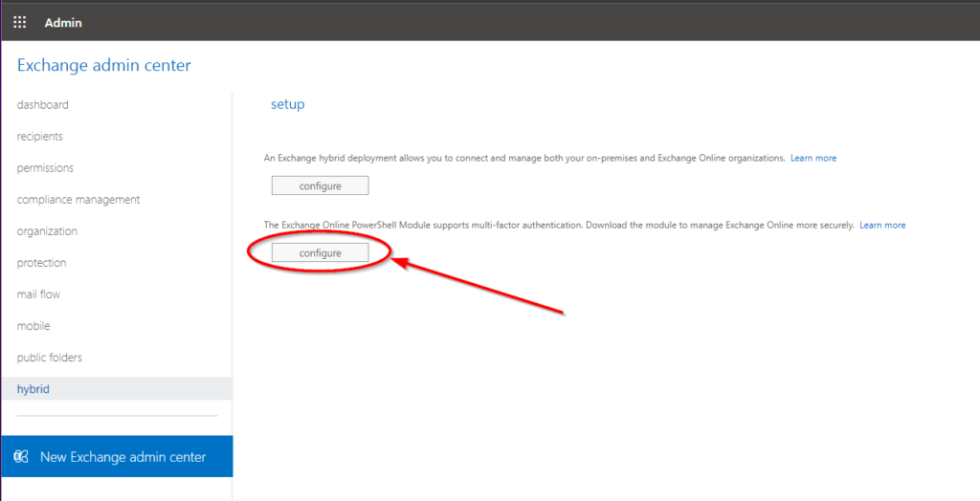Click configure for PowerShell Module download
The height and width of the screenshot is (501, 980).
coord(320,253)
